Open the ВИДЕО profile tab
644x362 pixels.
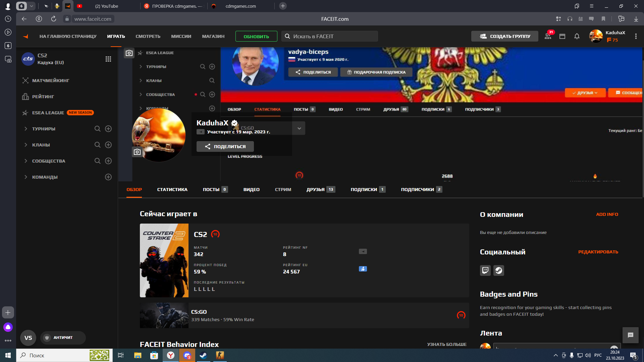click(x=252, y=189)
